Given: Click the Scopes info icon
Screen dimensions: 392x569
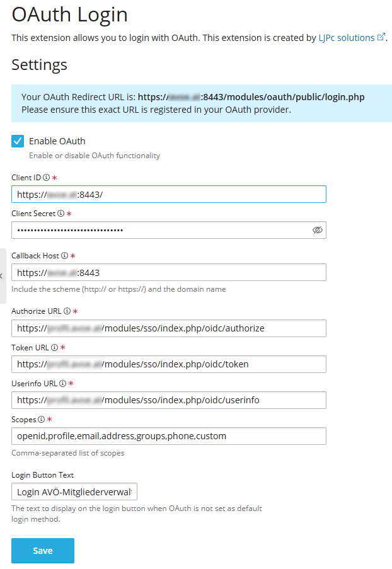Looking at the screenshot, I should (x=41, y=419).
